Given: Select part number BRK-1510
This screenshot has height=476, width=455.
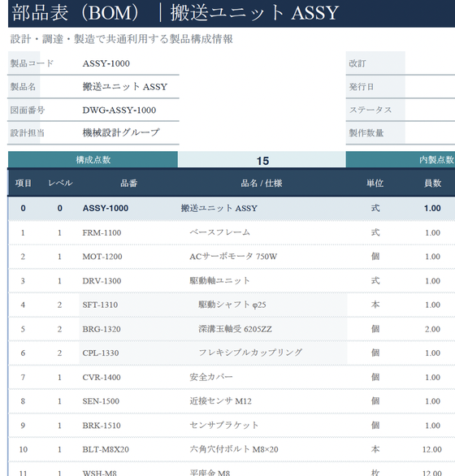Looking at the screenshot, I should 102,426.
